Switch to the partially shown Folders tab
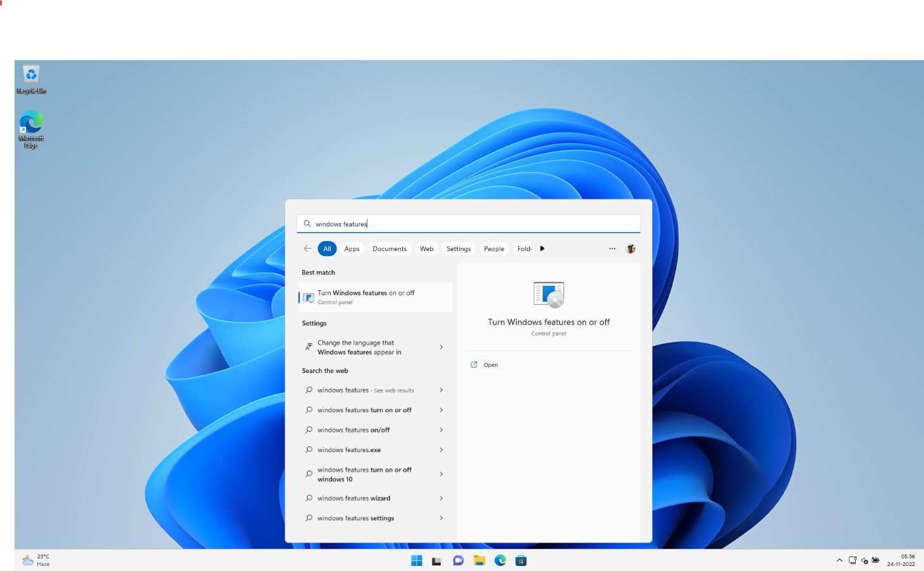Image resolution: width=924 pixels, height=571 pixels. [524, 249]
